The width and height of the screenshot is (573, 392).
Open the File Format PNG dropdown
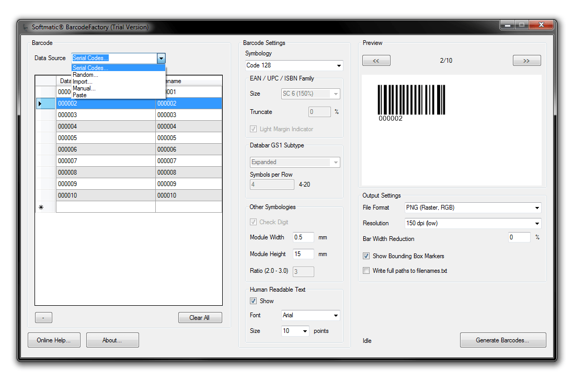point(473,207)
